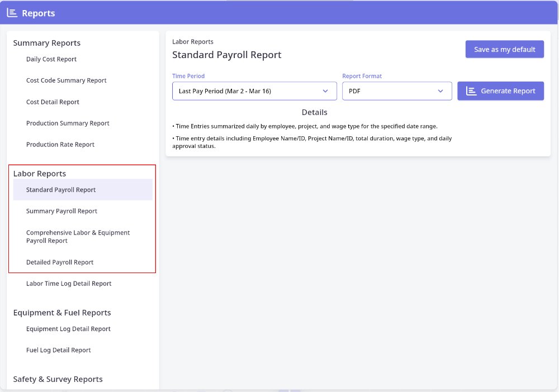Expand the Report Format dropdown chevron
Screen dimensions: 559x392
click(x=440, y=91)
